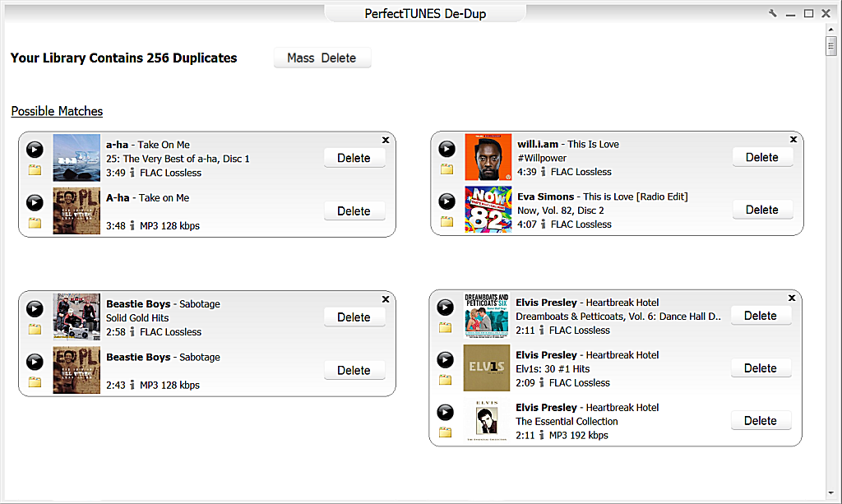Play the a-ha FLAC Take On Me track
The width and height of the screenshot is (842, 504).
click(35, 150)
